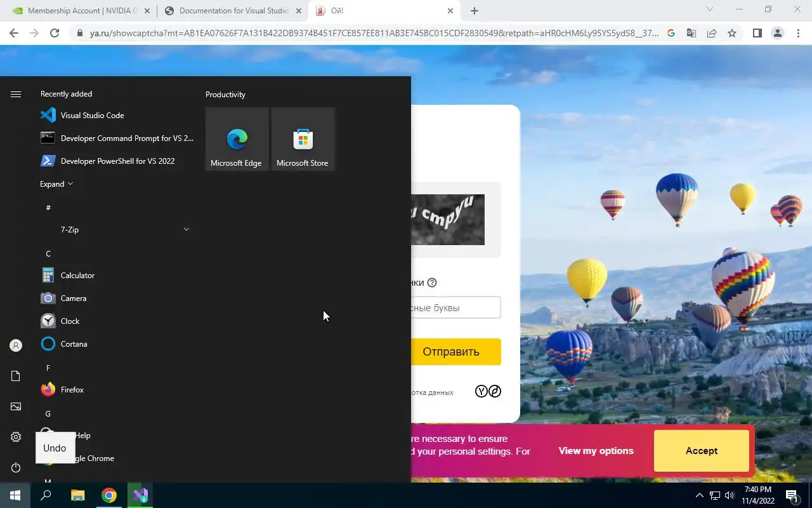Toggle the Chrome side panel

point(757,33)
